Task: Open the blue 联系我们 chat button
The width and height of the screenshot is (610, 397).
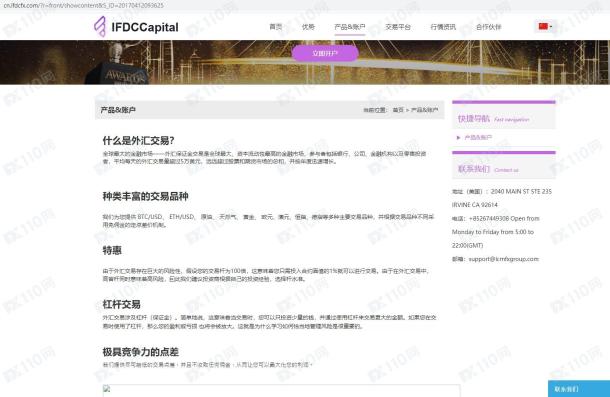Action: point(579,389)
